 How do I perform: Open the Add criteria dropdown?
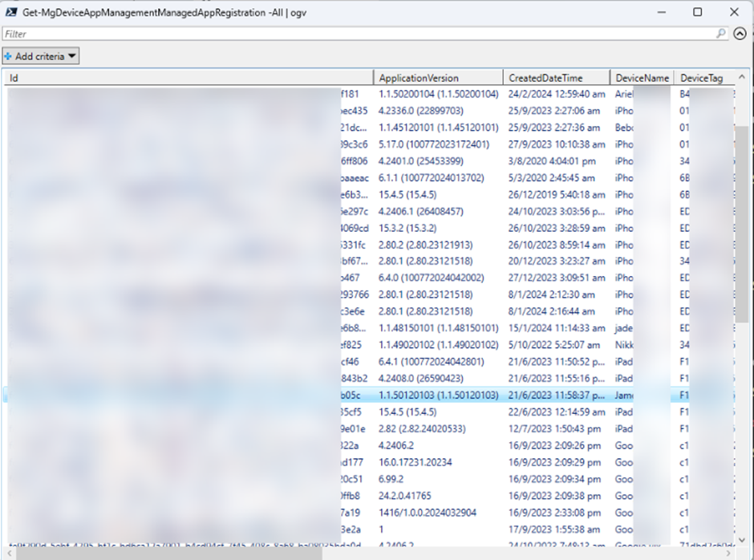(x=41, y=56)
